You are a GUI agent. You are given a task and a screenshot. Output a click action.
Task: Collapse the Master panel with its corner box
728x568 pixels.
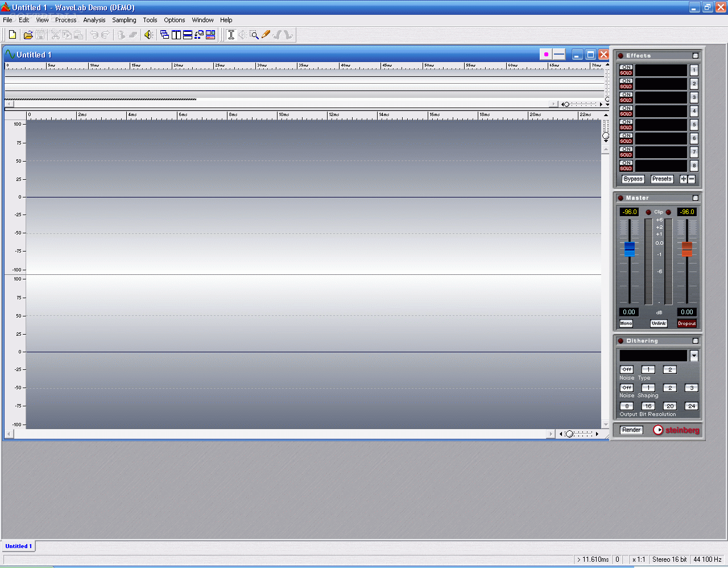pyautogui.click(x=696, y=198)
